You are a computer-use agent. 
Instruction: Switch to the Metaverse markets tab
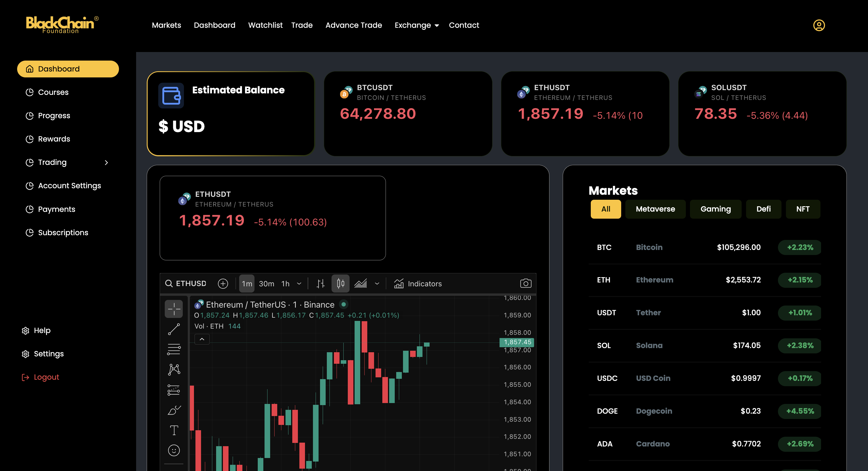655,209
